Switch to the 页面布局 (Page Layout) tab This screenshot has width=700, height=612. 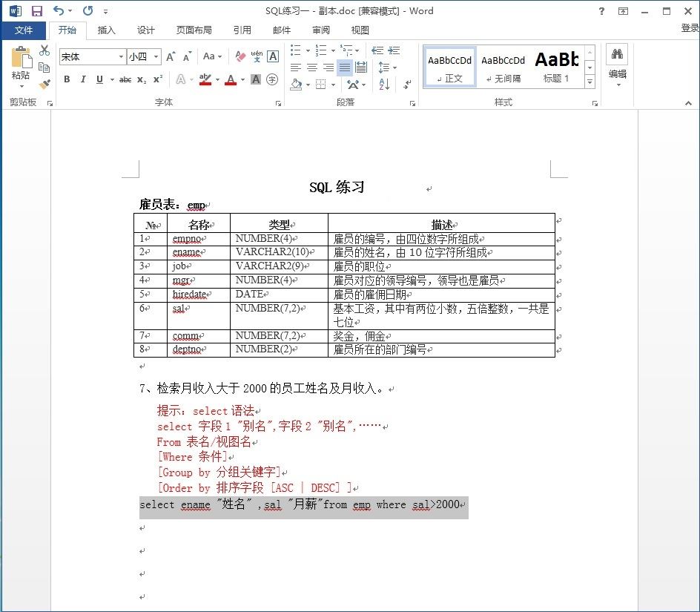194,30
